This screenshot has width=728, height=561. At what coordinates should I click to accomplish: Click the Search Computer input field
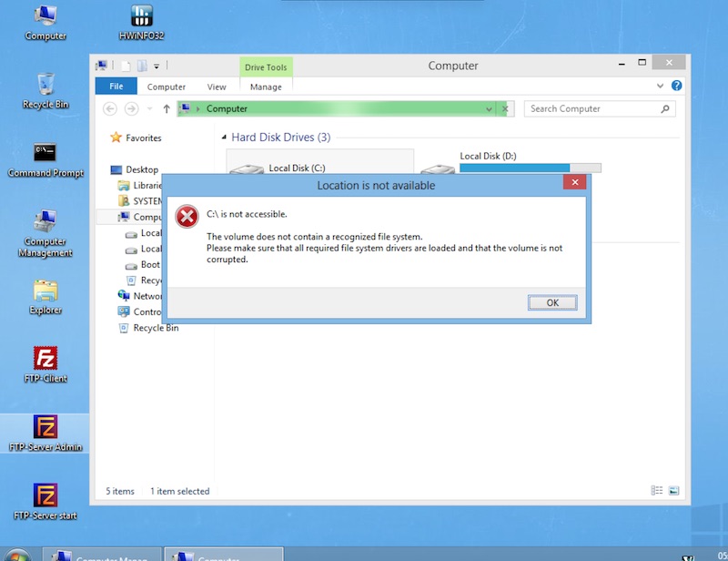pyautogui.click(x=591, y=109)
